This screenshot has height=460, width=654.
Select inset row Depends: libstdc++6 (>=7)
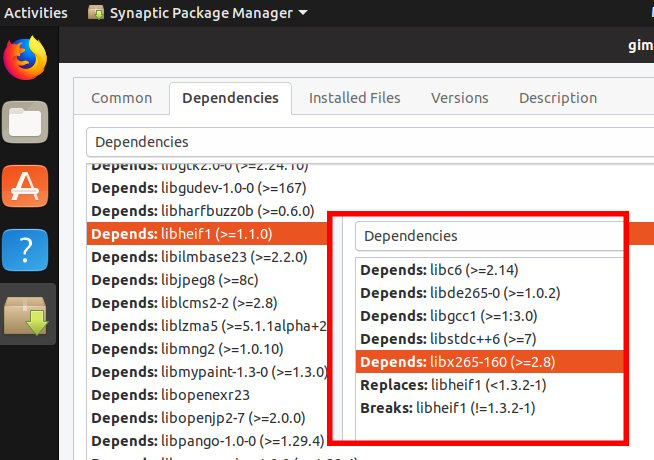490,339
